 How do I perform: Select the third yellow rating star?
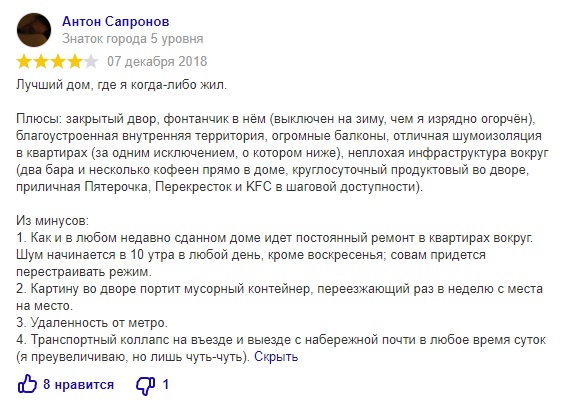tap(58, 62)
